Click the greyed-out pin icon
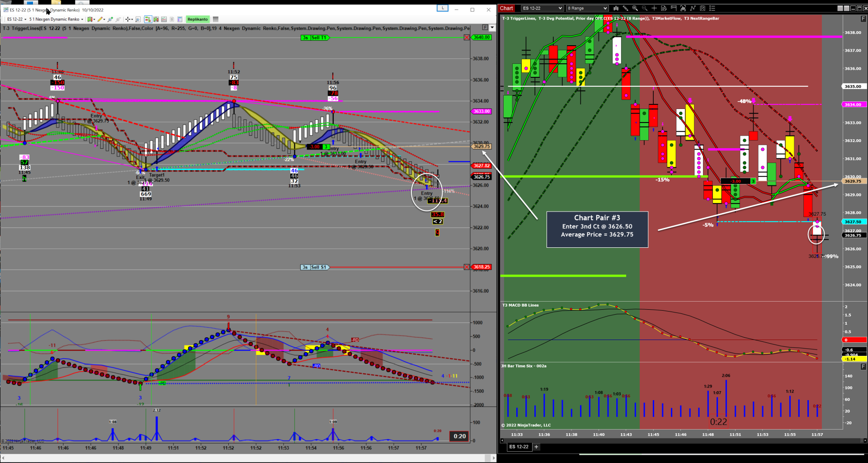This screenshot has height=463, width=868. 118,19
